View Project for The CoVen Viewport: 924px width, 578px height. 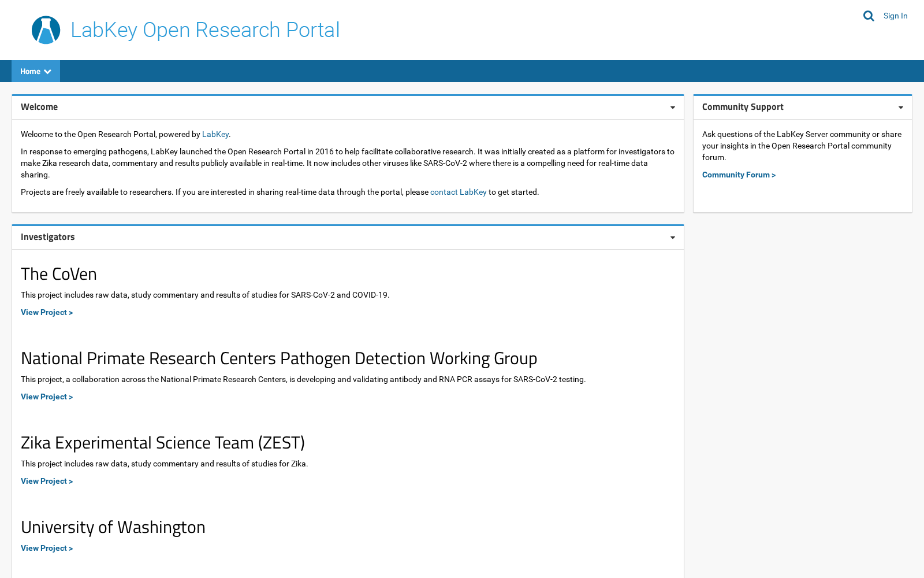click(47, 312)
